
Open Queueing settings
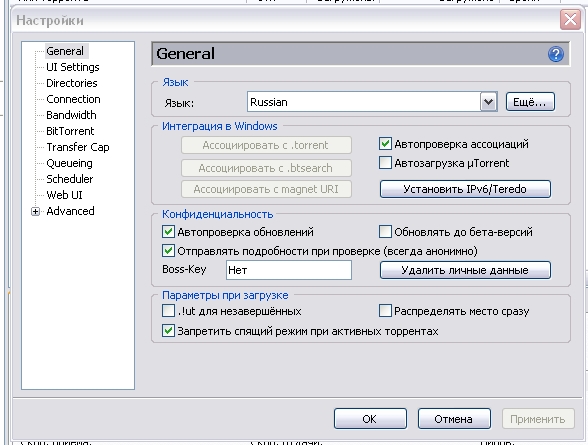69,163
